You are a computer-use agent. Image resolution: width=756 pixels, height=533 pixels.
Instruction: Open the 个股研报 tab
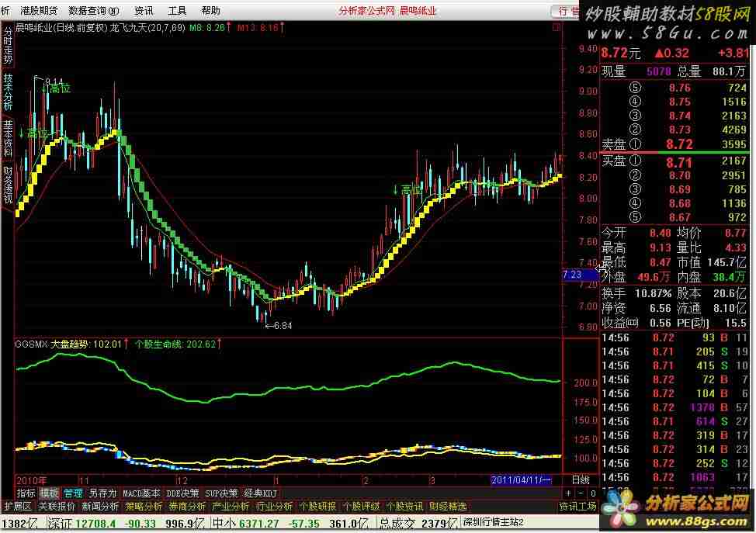coord(317,507)
